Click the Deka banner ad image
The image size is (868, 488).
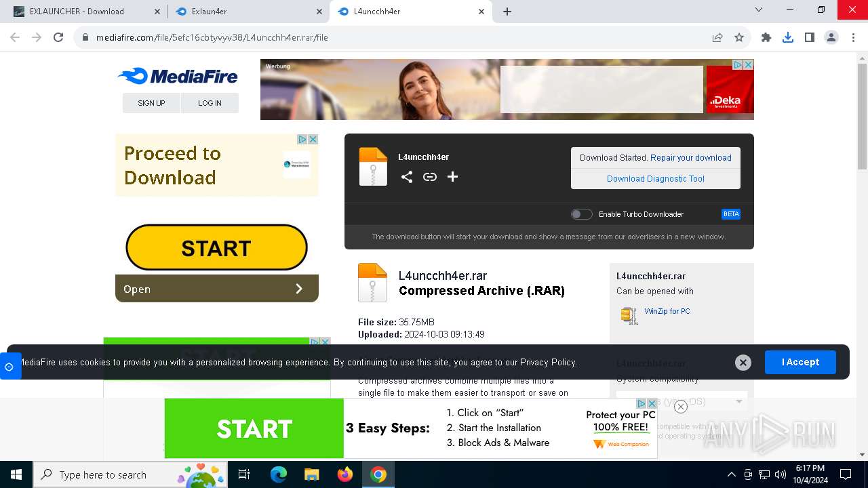(507, 89)
